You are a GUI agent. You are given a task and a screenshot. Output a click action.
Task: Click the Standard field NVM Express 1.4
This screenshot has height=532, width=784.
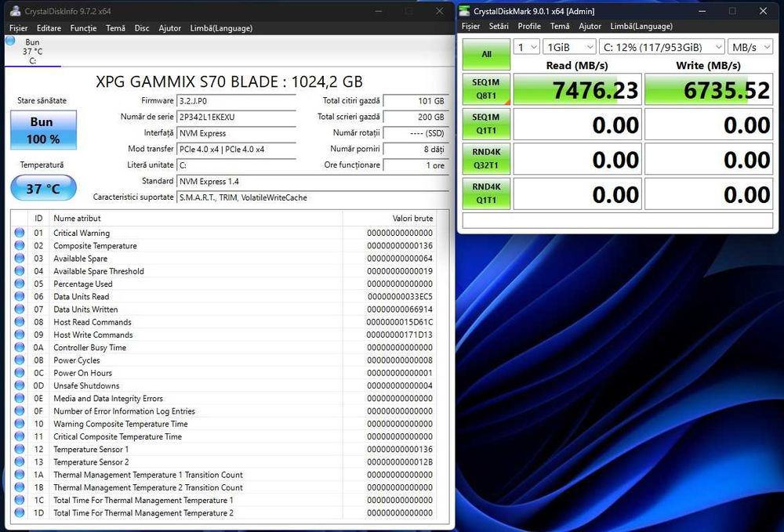coord(313,181)
